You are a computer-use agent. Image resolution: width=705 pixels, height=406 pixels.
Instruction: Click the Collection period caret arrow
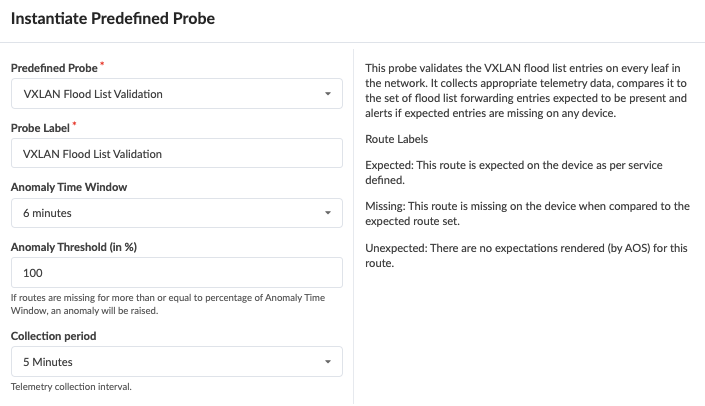pyautogui.click(x=328, y=362)
